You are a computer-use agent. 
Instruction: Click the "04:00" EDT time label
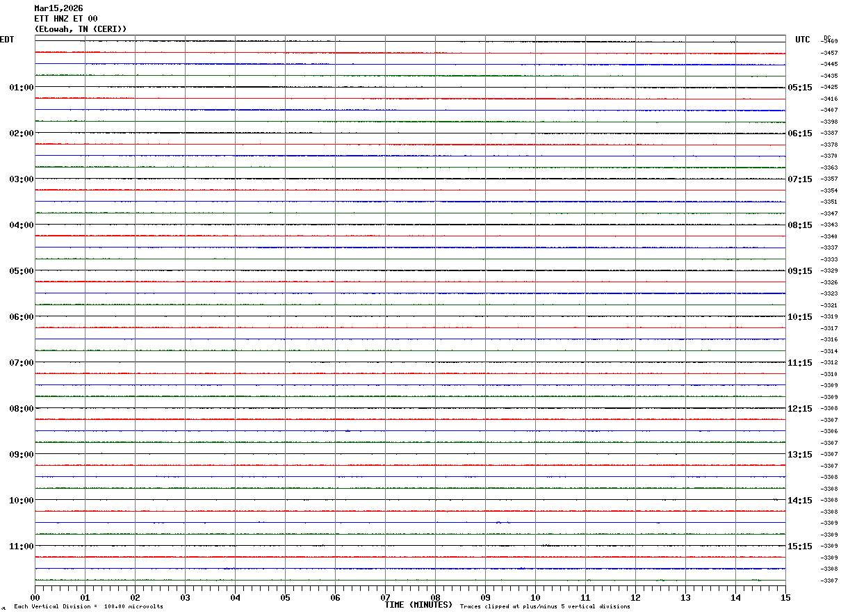point(22,225)
